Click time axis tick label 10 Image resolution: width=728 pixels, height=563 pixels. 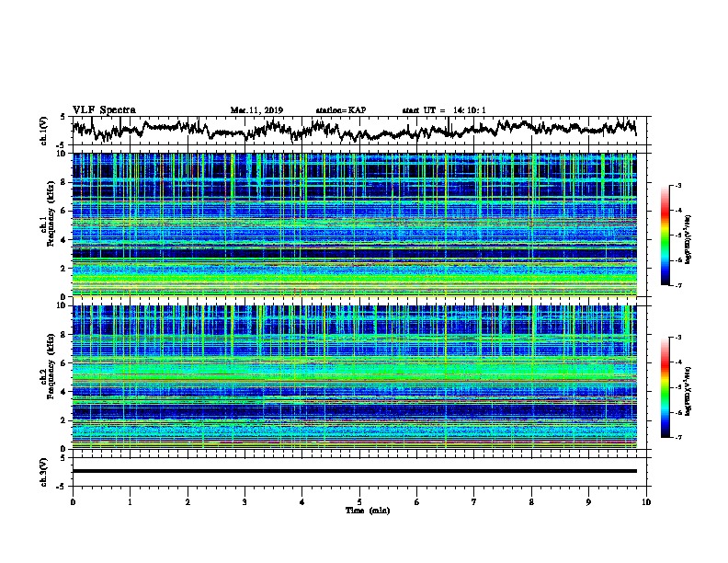(x=646, y=502)
